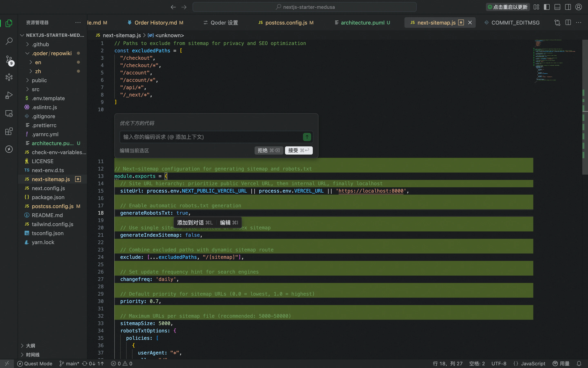Click the remote window status bar icon
588x368 pixels.
[7, 364]
